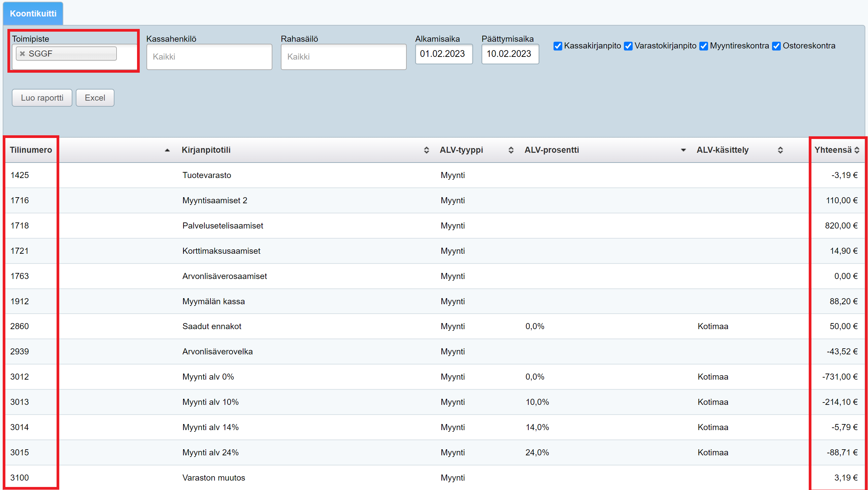Click the Yhteensä sort arrows icon
The image size is (868, 490).
tap(857, 150)
